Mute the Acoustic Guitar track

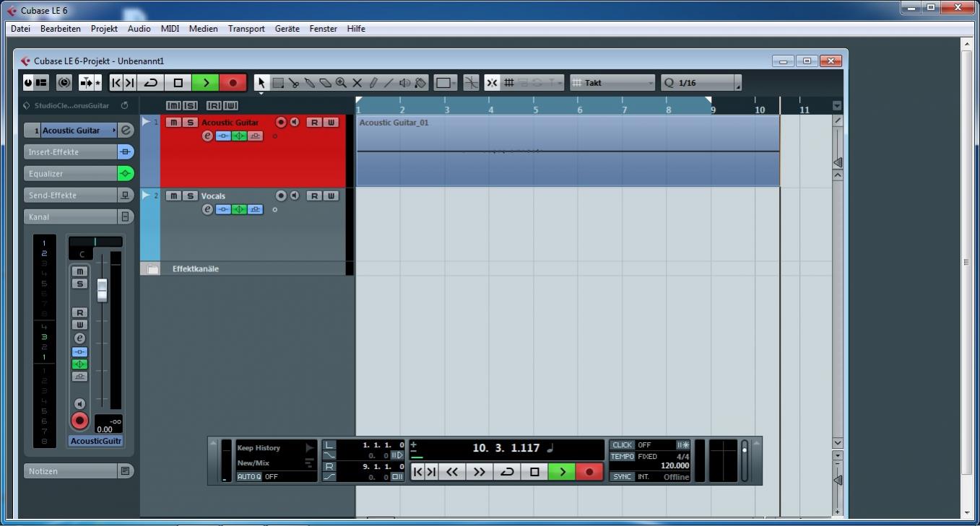pos(174,123)
